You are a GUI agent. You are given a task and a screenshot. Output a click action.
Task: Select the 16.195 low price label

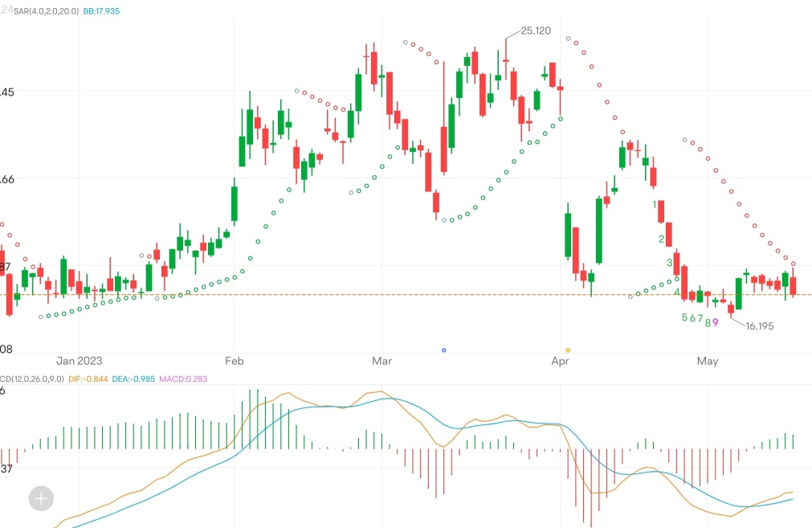point(759,326)
